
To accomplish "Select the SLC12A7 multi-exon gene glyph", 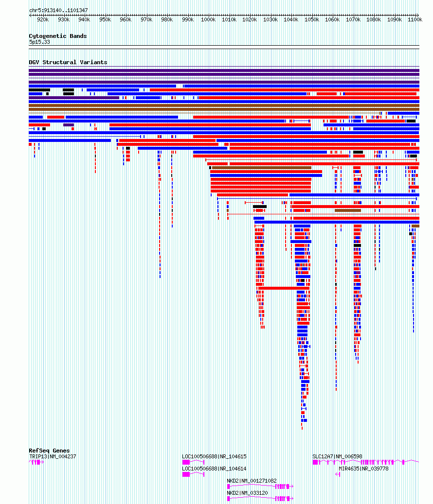I will click(x=366, y=462).
